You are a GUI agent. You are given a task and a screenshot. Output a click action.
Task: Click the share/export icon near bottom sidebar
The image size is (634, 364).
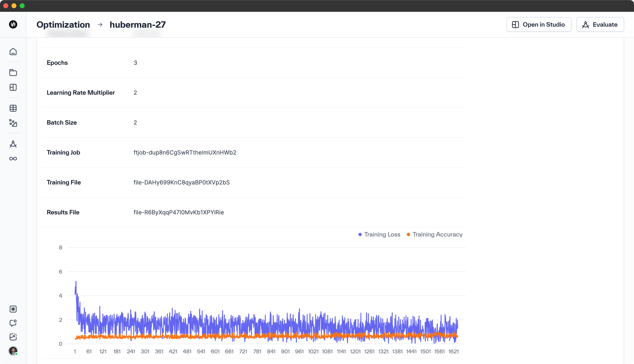pyautogui.click(x=13, y=337)
